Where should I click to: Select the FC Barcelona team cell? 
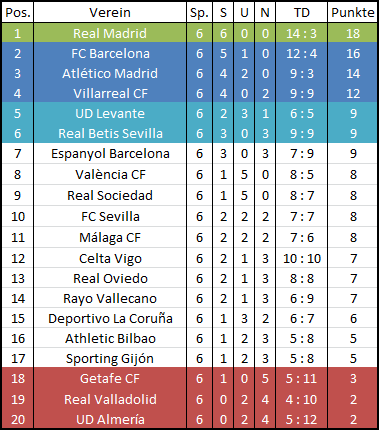pyautogui.click(x=110, y=54)
